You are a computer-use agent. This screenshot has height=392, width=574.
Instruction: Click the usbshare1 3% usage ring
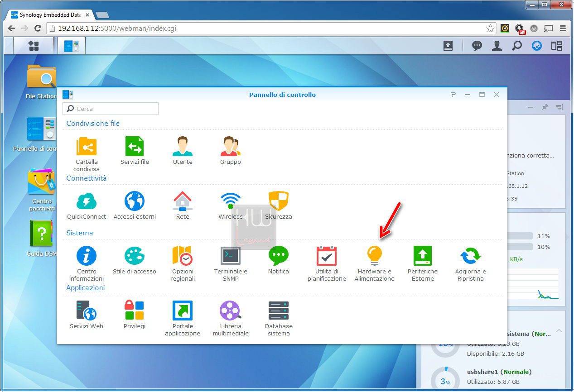coord(445,381)
